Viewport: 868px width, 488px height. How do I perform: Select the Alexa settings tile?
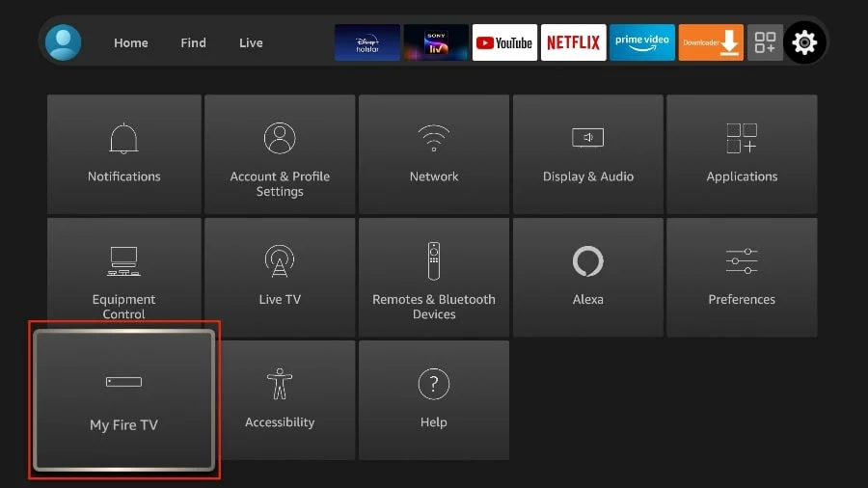(587, 277)
